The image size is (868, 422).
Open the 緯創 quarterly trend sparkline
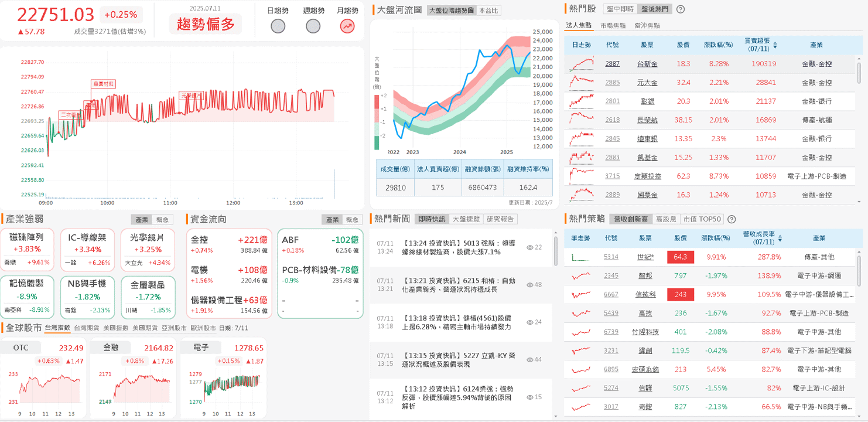click(x=582, y=350)
